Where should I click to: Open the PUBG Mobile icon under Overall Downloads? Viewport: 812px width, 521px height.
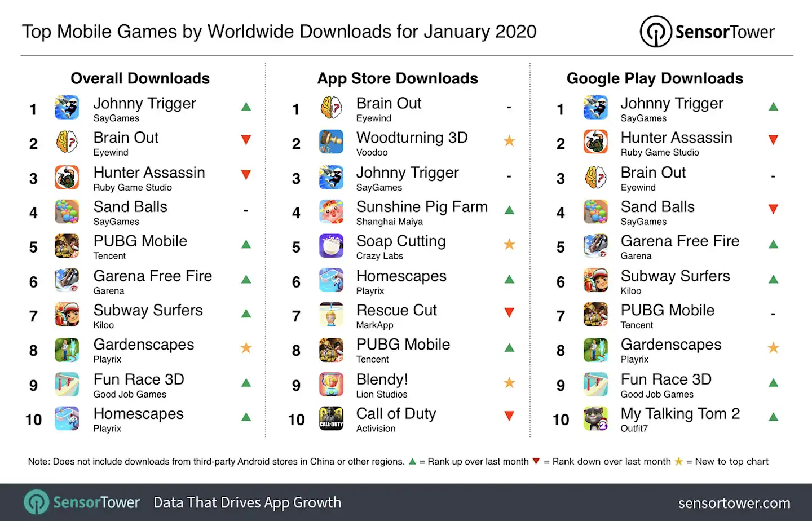[67, 246]
